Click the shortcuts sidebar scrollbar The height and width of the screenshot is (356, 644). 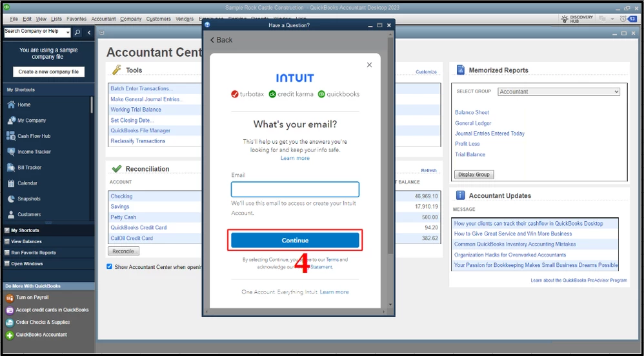(91, 104)
